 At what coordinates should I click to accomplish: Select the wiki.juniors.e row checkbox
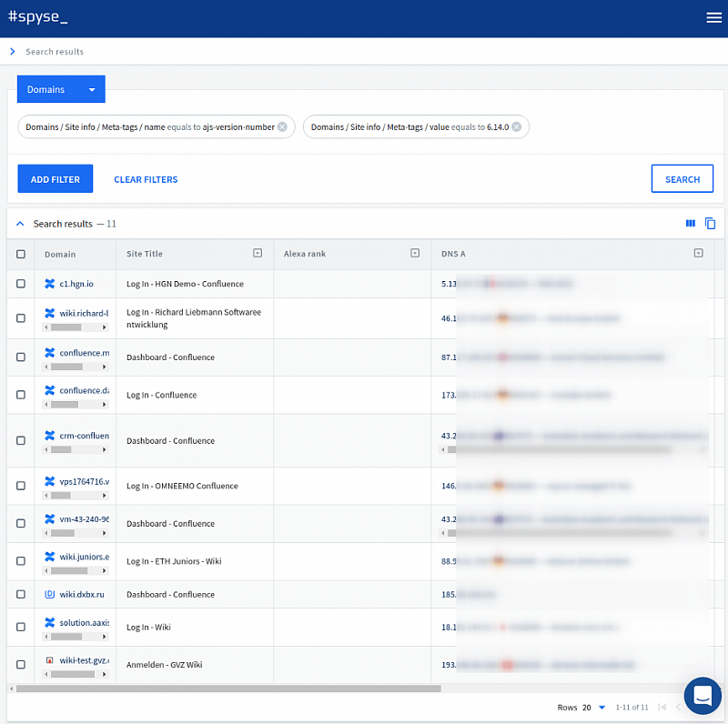pos(21,560)
